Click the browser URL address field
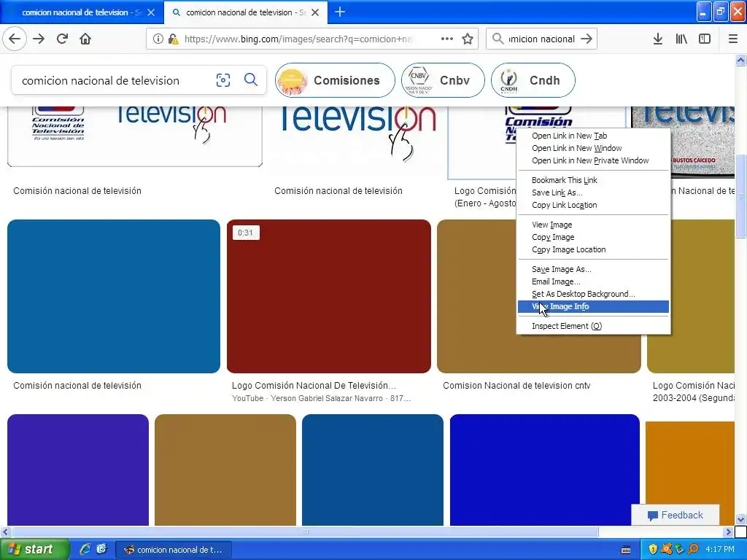The height and width of the screenshot is (560, 747). point(298,39)
